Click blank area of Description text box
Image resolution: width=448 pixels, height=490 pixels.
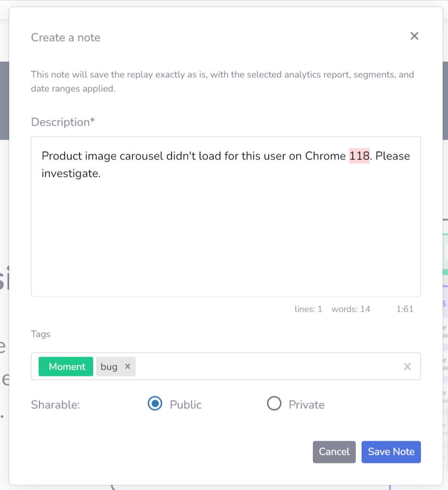click(226, 237)
